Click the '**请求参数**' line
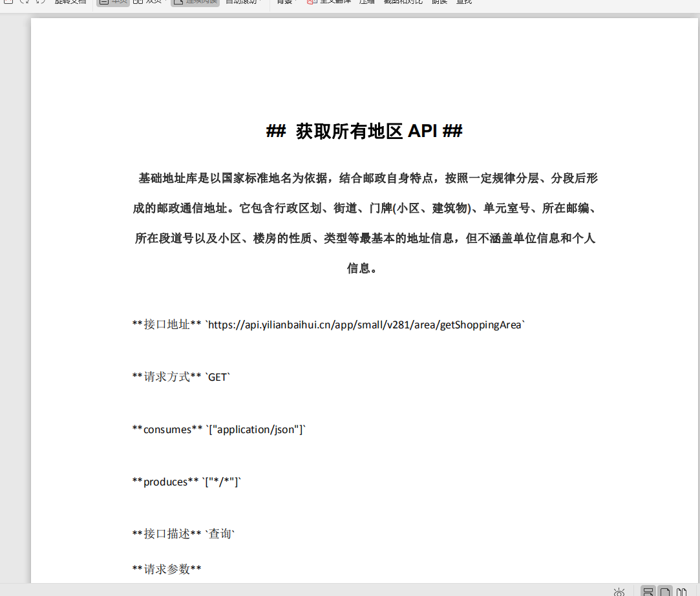The width and height of the screenshot is (700, 596). tap(167, 569)
